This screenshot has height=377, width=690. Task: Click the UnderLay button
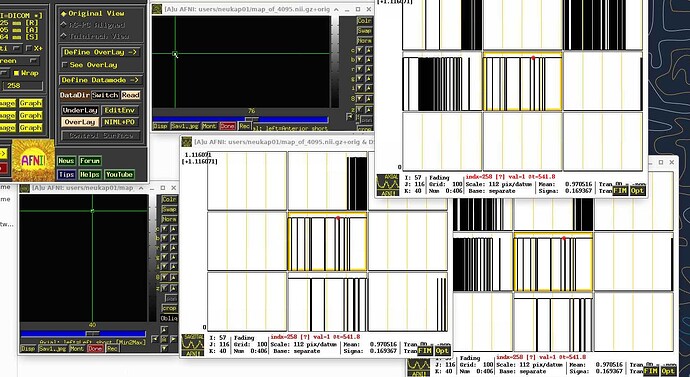tap(80, 110)
